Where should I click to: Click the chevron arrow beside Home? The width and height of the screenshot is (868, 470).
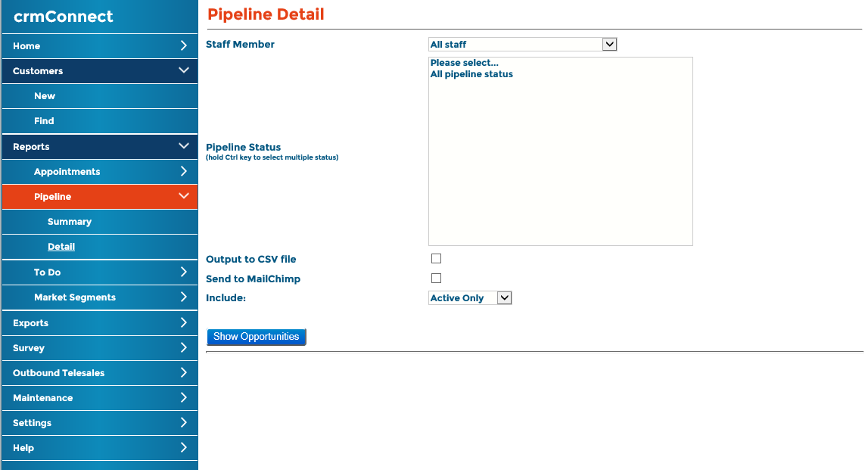(x=183, y=46)
